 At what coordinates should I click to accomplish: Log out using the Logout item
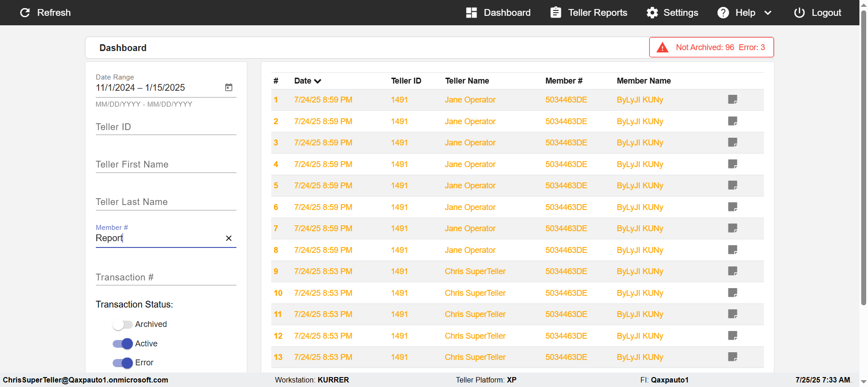pos(817,13)
